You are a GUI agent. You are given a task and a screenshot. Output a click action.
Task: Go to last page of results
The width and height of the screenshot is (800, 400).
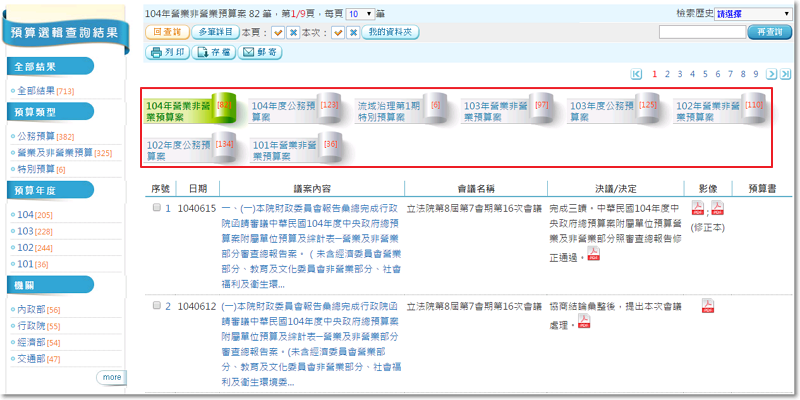click(786, 74)
